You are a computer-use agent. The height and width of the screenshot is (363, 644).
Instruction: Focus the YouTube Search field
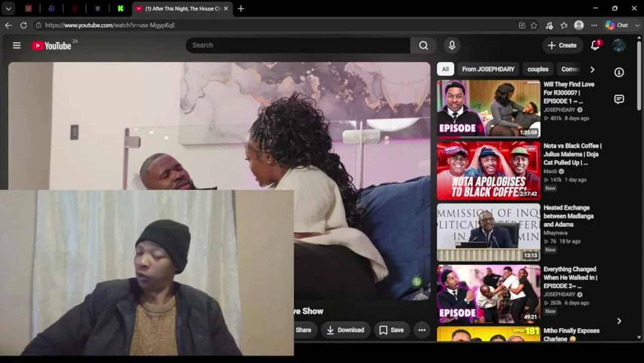298,45
